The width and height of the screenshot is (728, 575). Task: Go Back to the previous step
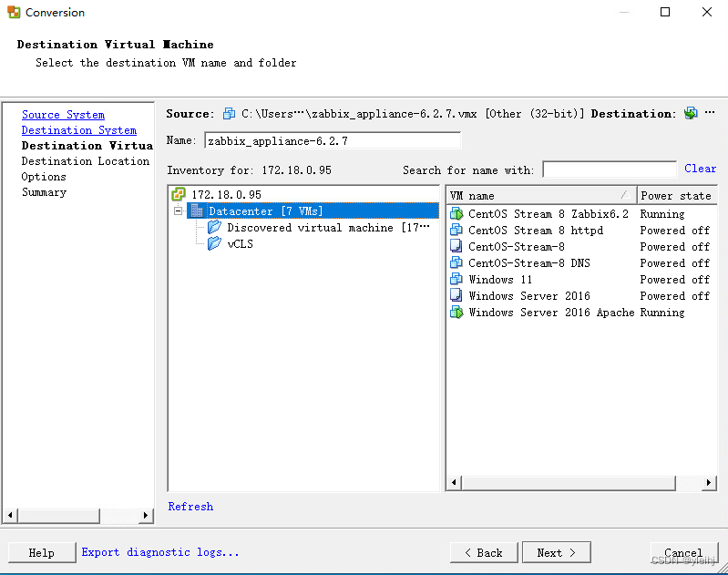[x=484, y=553]
